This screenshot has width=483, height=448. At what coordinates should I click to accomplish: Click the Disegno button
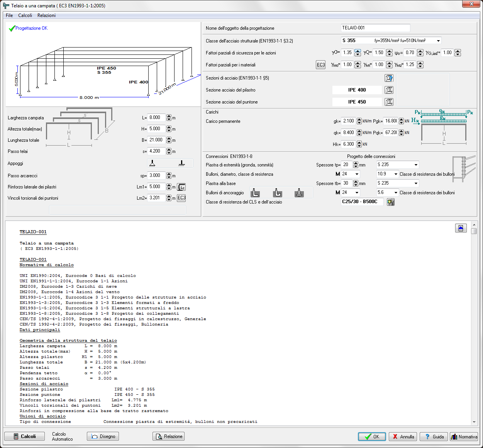103,436
